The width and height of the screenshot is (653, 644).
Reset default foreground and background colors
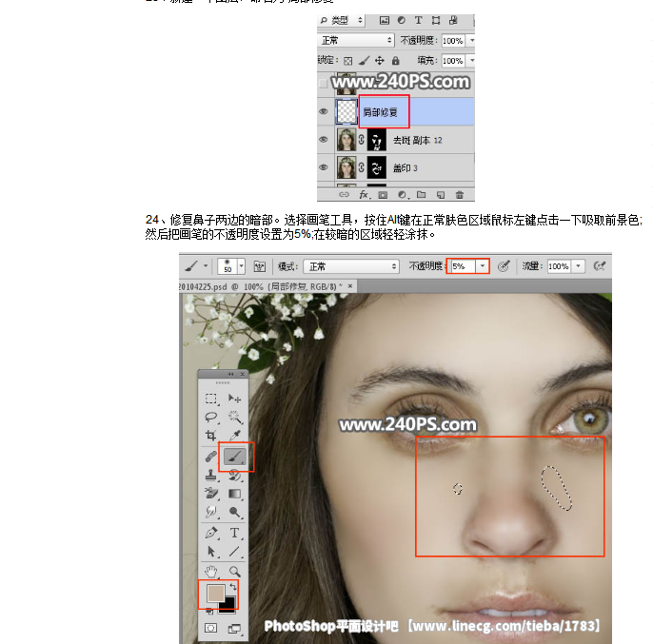209,611
